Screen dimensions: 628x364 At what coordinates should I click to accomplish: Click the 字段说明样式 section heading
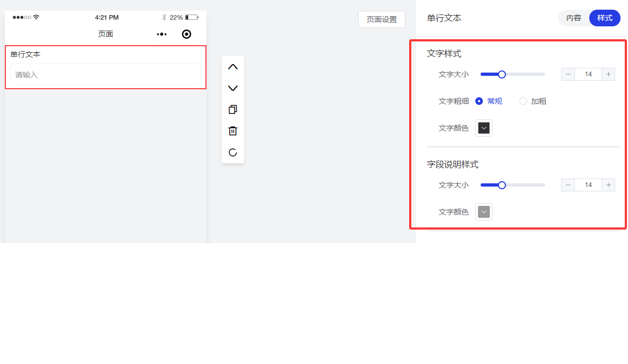coord(453,165)
